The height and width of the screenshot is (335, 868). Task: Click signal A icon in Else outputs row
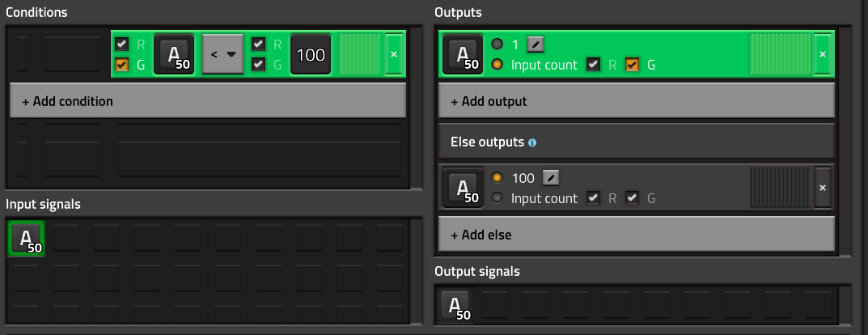tap(463, 188)
